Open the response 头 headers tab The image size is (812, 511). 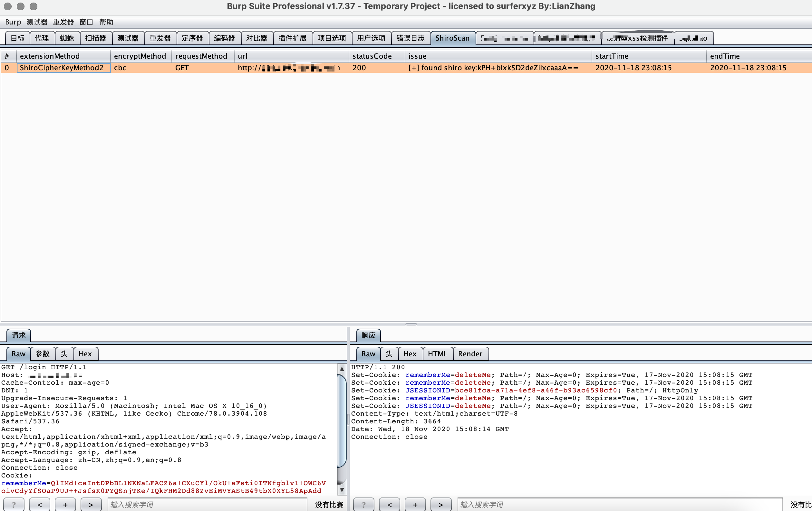click(389, 353)
